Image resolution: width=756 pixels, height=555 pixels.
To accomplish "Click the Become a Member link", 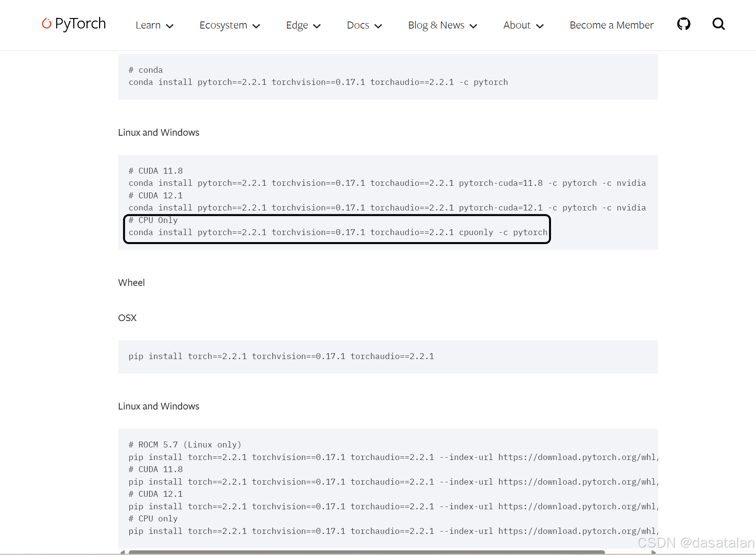I will [611, 25].
